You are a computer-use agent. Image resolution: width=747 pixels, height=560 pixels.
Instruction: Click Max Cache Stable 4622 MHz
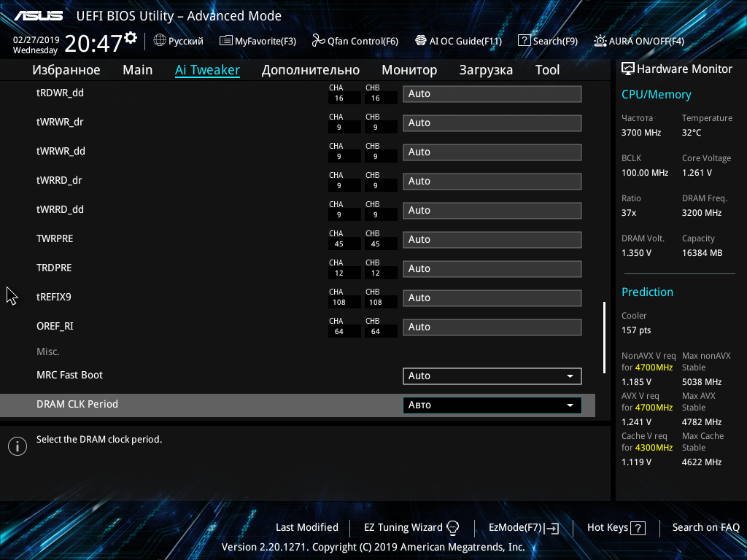(x=702, y=462)
